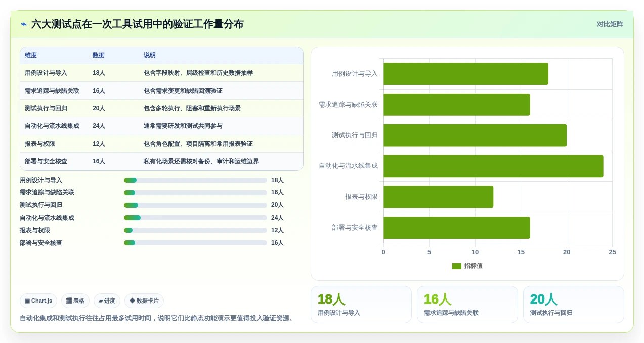Click description 包含角色配置、项目隔离和常用报表验证
This screenshot has height=343, width=644.
[198, 144]
